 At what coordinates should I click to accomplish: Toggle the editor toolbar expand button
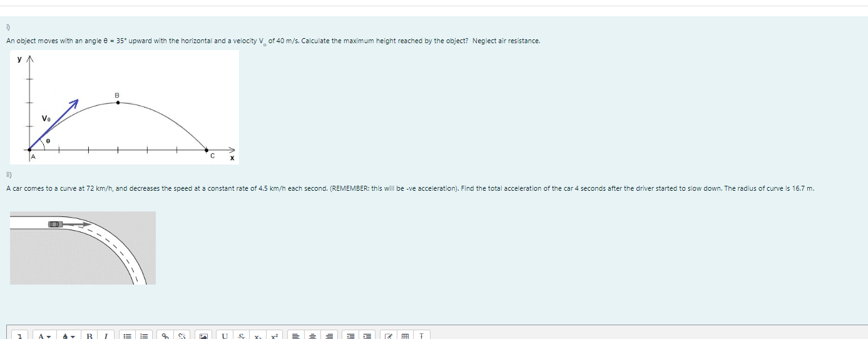click(20, 336)
